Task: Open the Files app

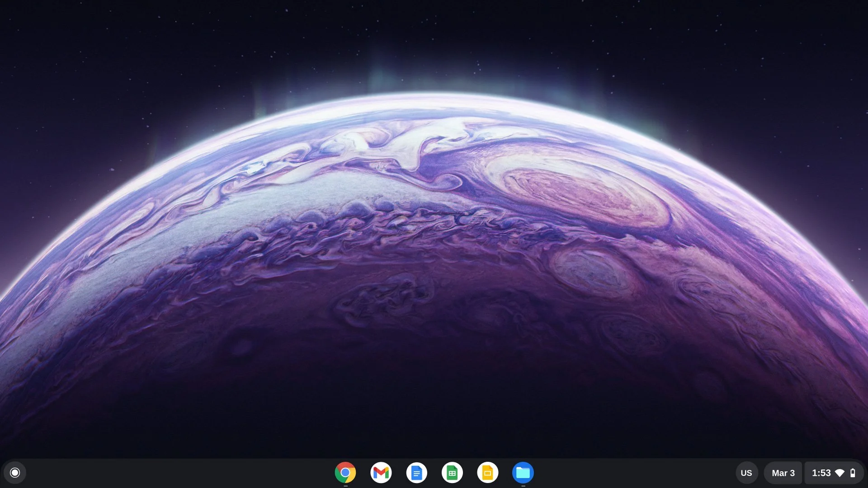Action: click(x=524, y=473)
